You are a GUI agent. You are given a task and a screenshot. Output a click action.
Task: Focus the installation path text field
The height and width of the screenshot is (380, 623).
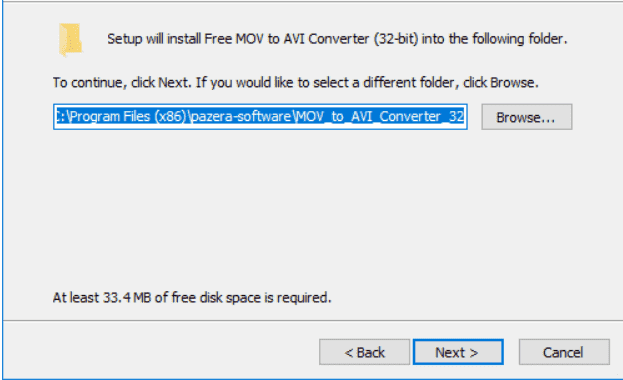(x=260, y=117)
